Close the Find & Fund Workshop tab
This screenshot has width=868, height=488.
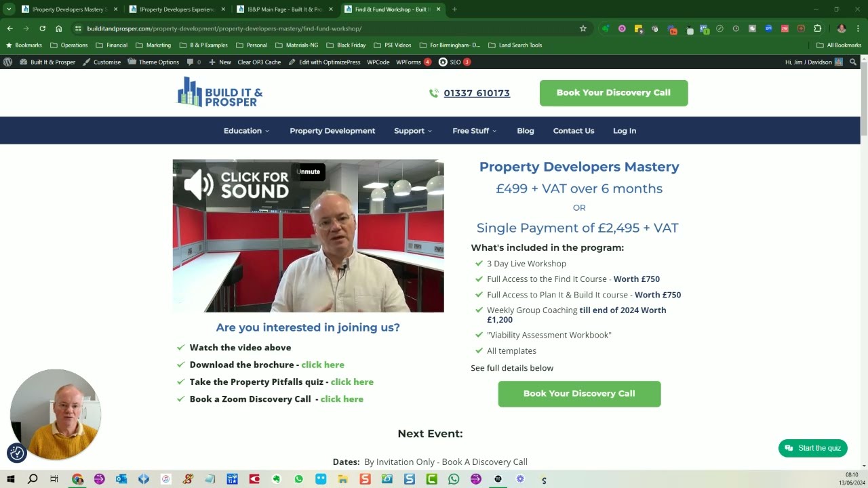click(x=438, y=9)
